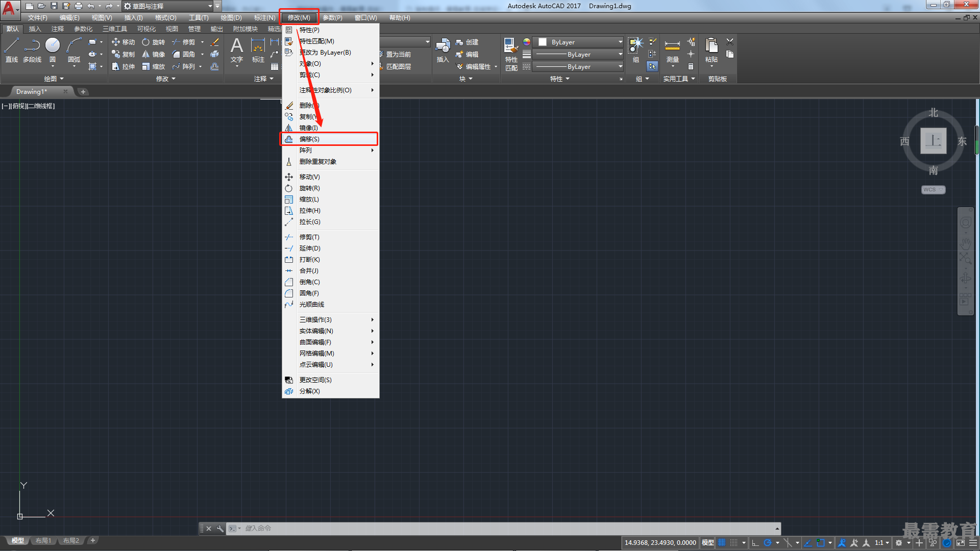Click the Erase brush icon in ribbon
This screenshot has width=980, height=551.
(x=215, y=42)
